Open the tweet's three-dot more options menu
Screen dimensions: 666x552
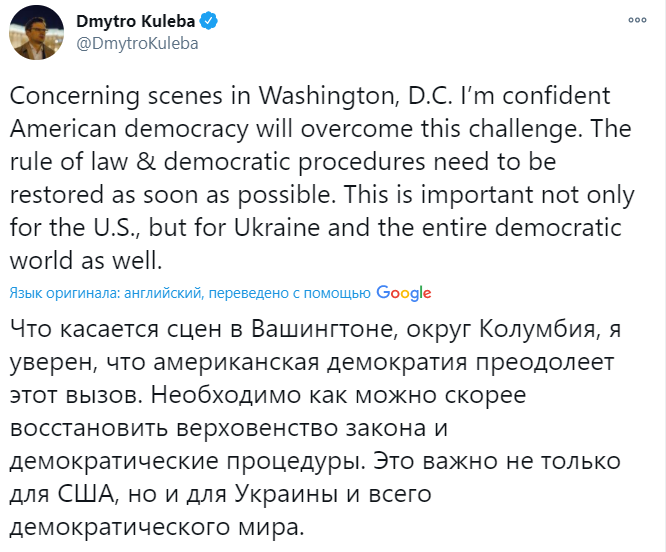coord(635,20)
